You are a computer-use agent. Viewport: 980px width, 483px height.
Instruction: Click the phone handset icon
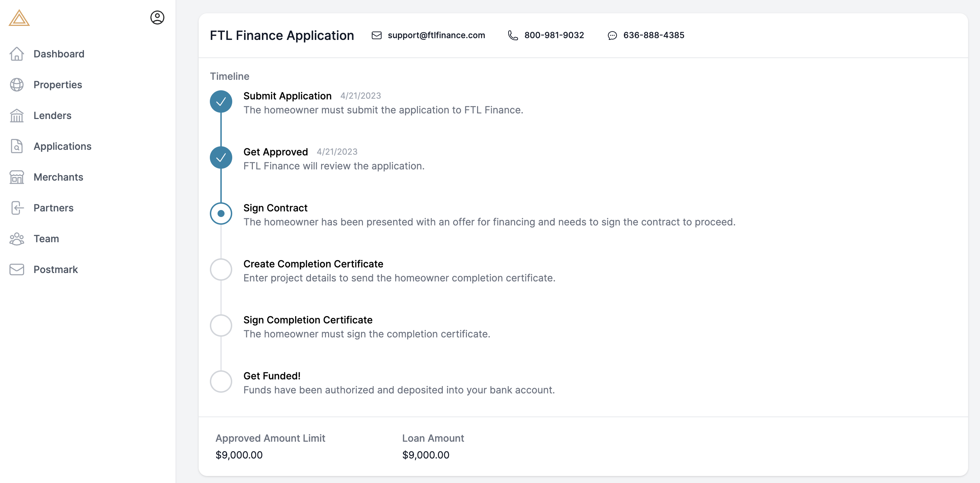click(513, 35)
